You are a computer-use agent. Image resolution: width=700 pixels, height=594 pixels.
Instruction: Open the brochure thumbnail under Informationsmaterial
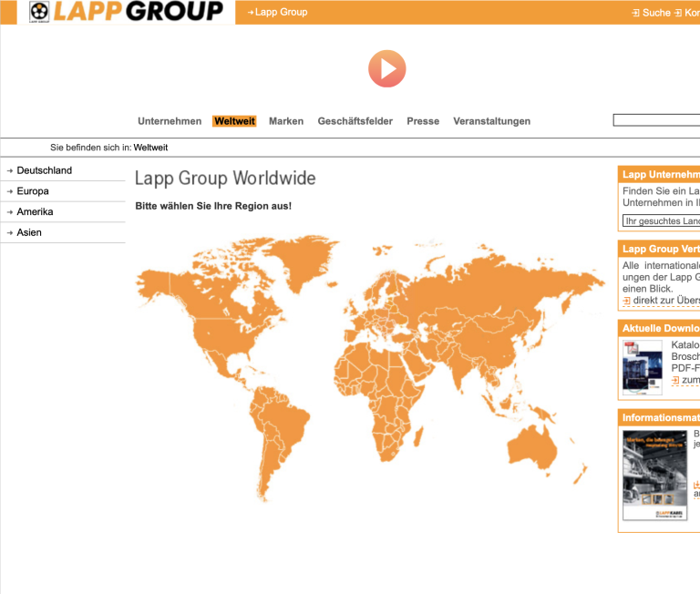point(655,475)
